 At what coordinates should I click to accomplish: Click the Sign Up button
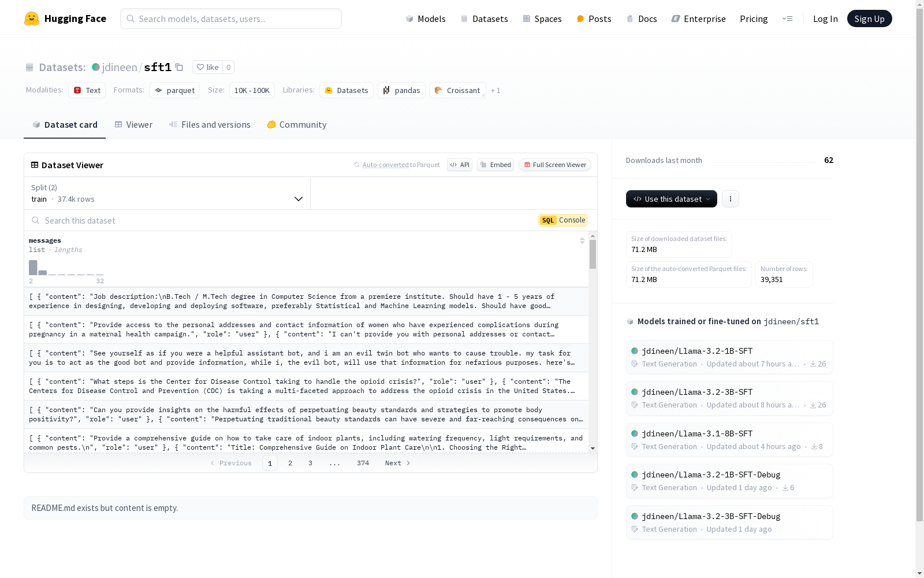(x=869, y=18)
